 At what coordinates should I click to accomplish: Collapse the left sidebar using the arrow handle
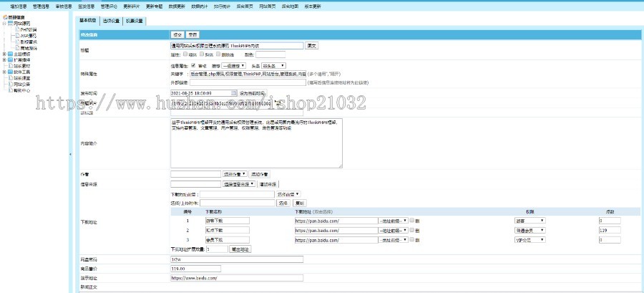70,154
